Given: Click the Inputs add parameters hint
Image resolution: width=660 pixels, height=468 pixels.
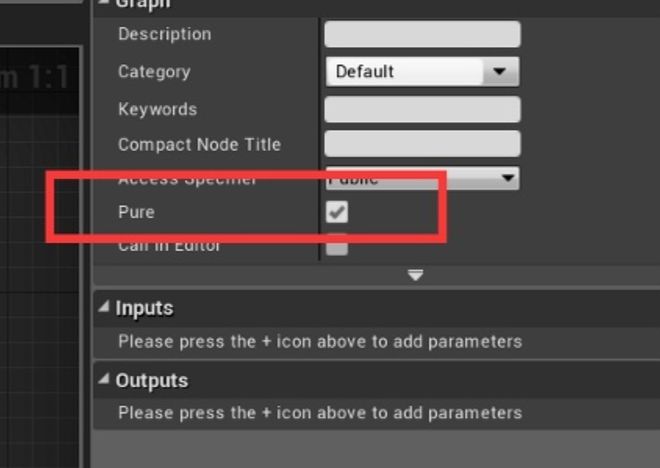Looking at the screenshot, I should pos(320,341).
